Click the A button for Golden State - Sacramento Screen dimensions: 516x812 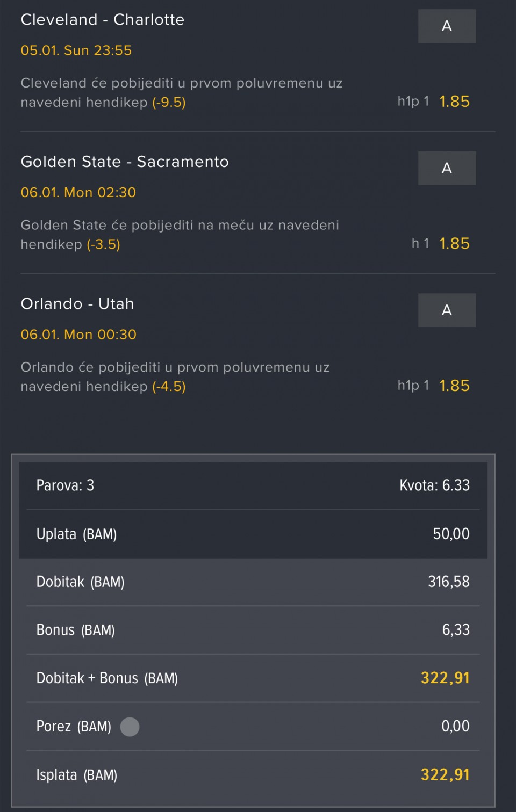pos(447,168)
